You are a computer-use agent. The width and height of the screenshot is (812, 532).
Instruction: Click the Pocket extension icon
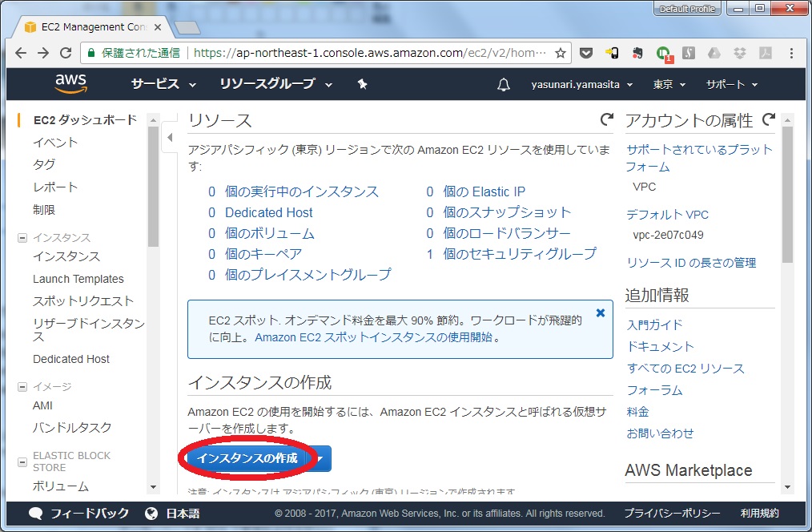click(x=585, y=53)
